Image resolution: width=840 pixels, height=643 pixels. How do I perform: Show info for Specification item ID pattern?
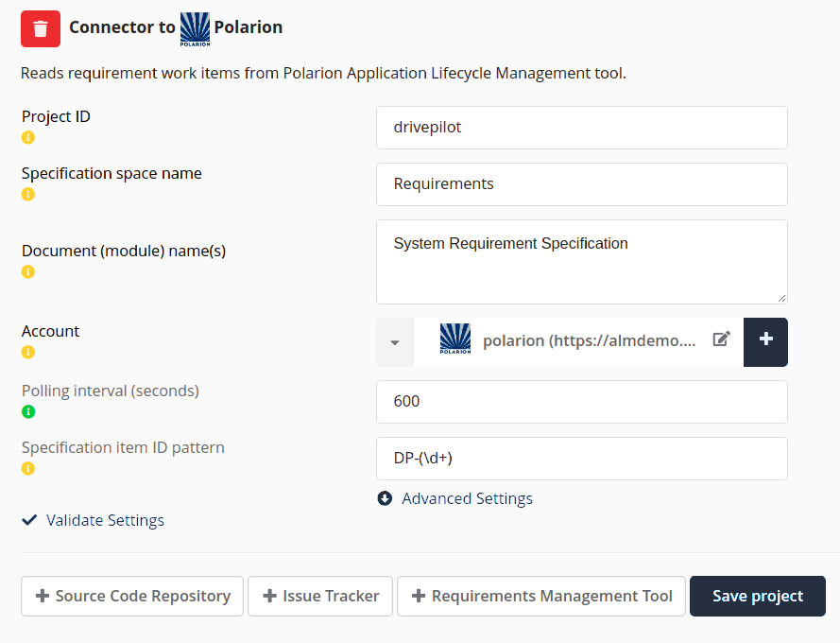pos(28,469)
